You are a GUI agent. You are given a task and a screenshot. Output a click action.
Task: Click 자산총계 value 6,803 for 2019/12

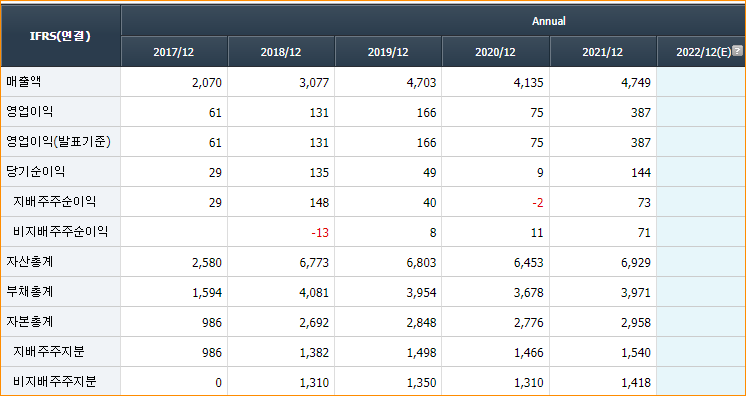tap(421, 263)
